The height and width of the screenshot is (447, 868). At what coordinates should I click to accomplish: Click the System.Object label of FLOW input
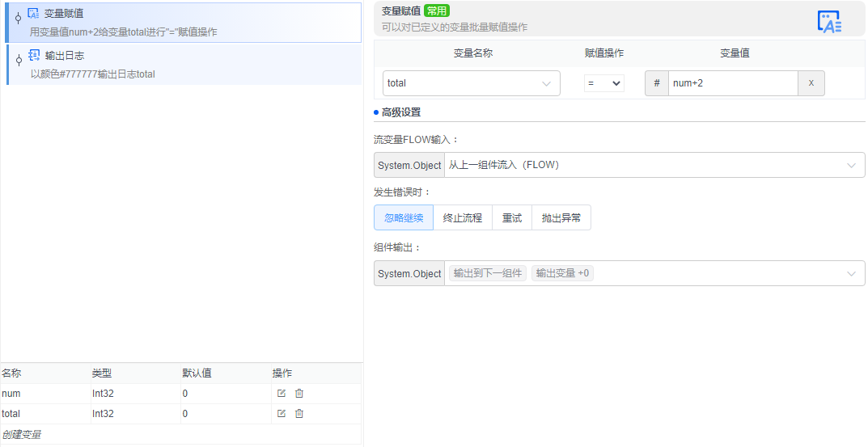point(409,165)
